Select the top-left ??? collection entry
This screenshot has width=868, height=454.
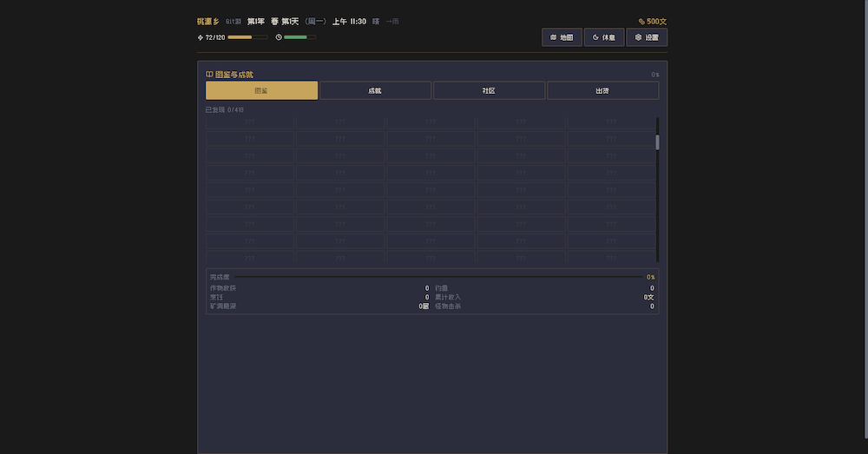pos(250,122)
